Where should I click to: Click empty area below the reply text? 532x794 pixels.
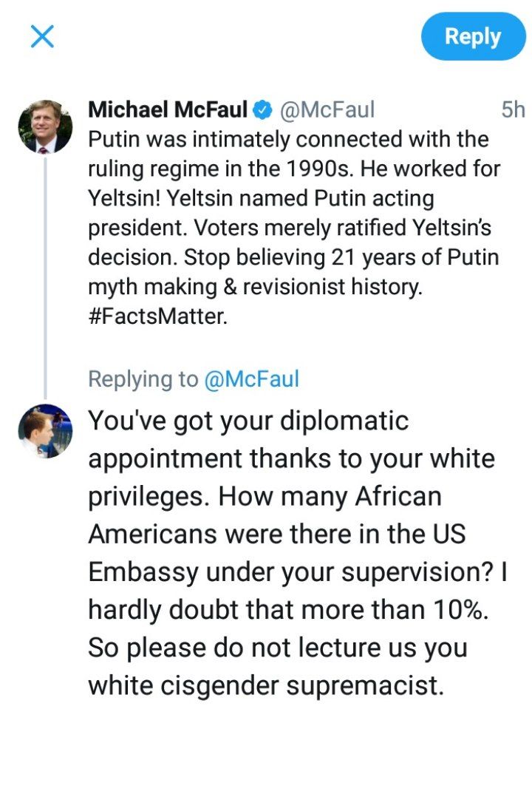click(266, 747)
